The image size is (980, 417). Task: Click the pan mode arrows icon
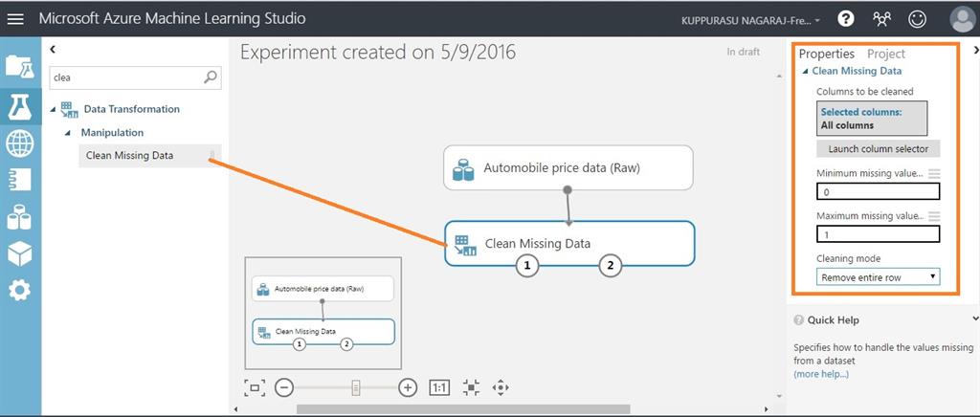500,387
